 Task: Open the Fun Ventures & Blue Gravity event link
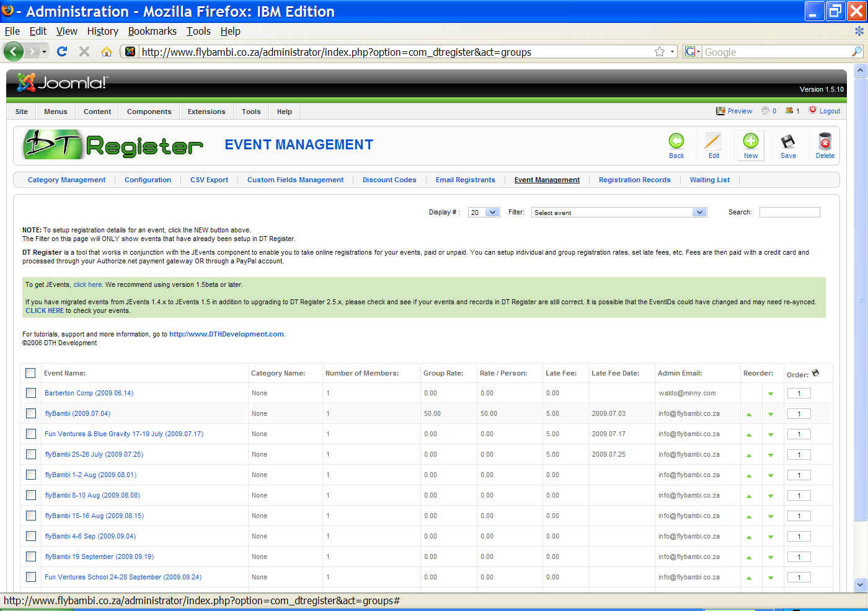click(124, 434)
